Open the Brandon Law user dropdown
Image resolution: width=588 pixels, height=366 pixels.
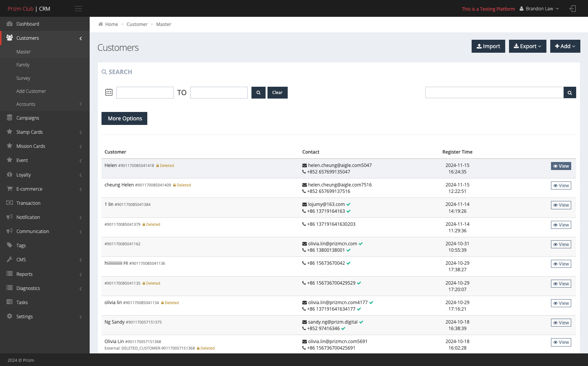point(539,9)
